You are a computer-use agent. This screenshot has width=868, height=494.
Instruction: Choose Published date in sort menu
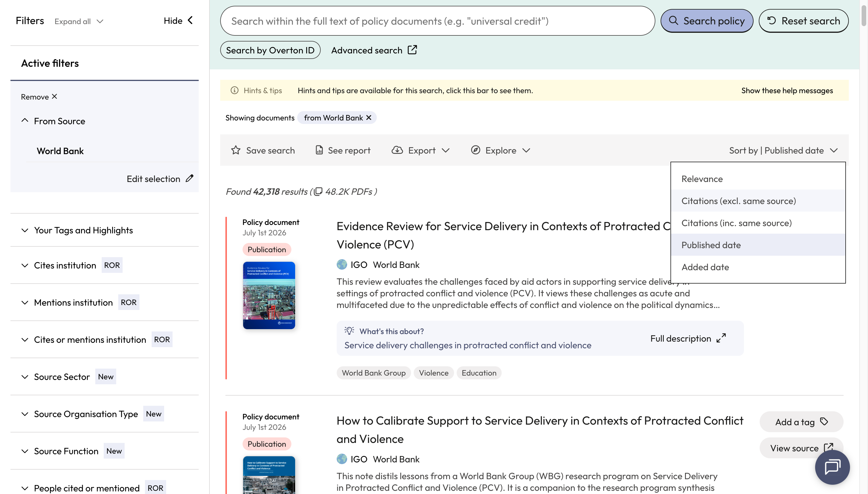coord(758,245)
